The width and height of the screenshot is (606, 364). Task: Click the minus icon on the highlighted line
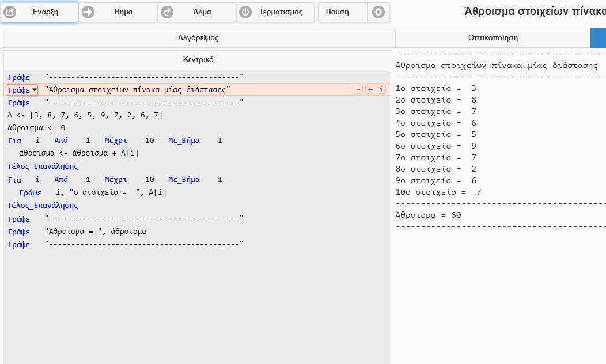358,89
